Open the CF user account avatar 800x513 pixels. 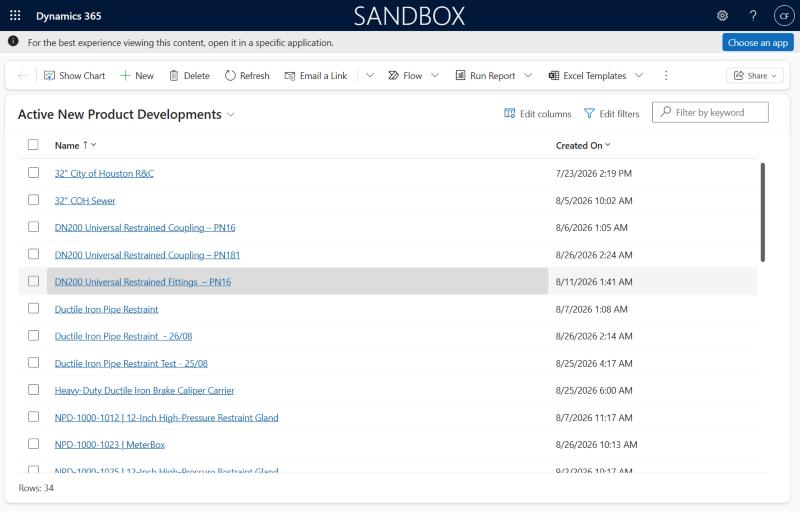[x=784, y=16]
